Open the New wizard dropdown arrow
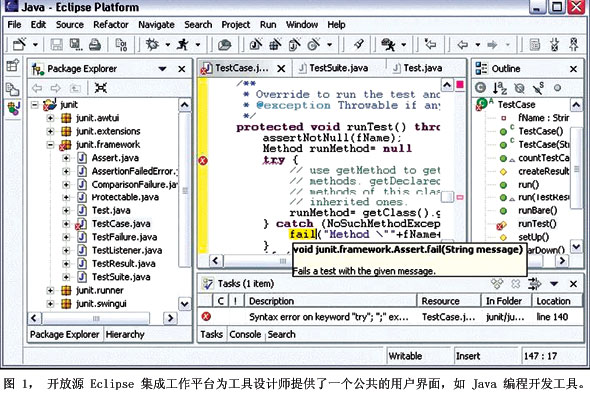Image resolution: width=590 pixels, height=394 pixels. pyautogui.click(x=35, y=45)
